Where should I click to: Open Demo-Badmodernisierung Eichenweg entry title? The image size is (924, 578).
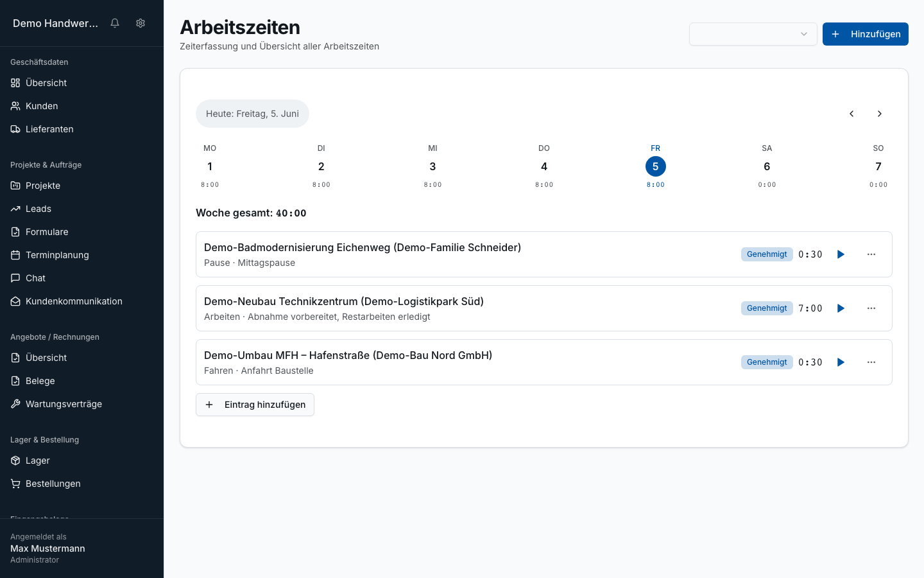363,247
